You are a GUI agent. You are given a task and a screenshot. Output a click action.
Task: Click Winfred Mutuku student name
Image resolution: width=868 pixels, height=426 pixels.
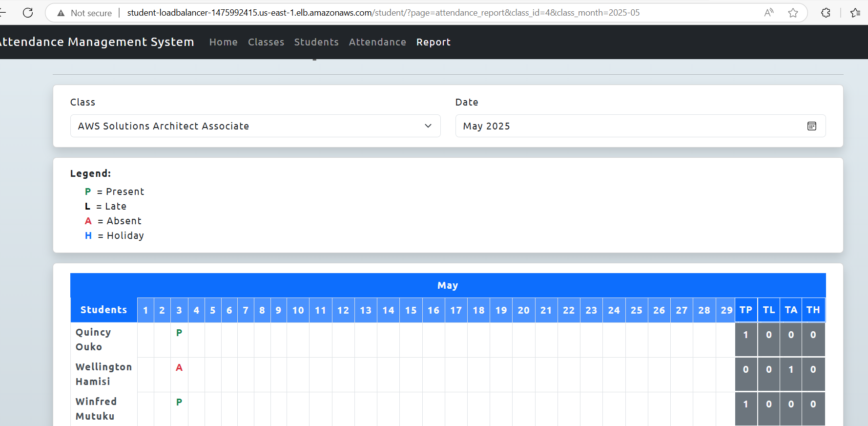pyautogui.click(x=96, y=409)
